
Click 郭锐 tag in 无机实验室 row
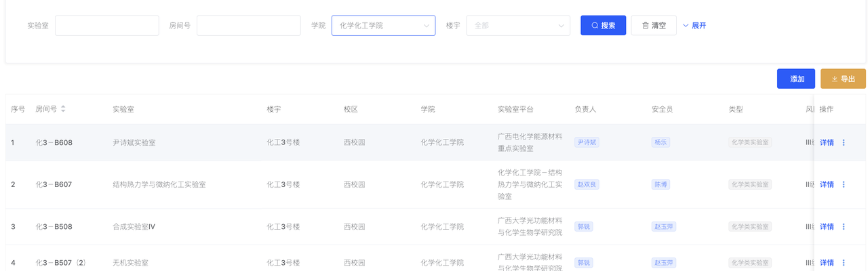point(583,262)
